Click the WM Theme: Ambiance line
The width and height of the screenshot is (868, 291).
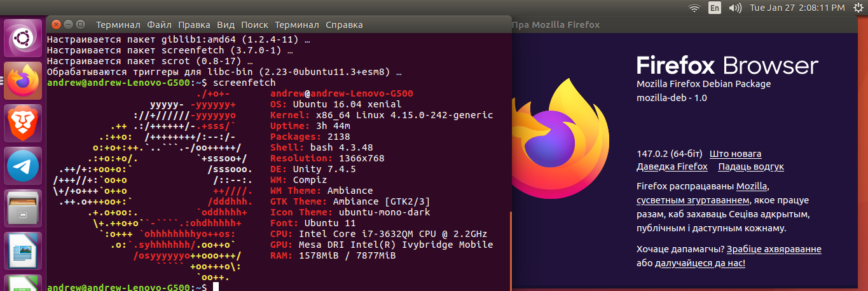[x=322, y=191]
